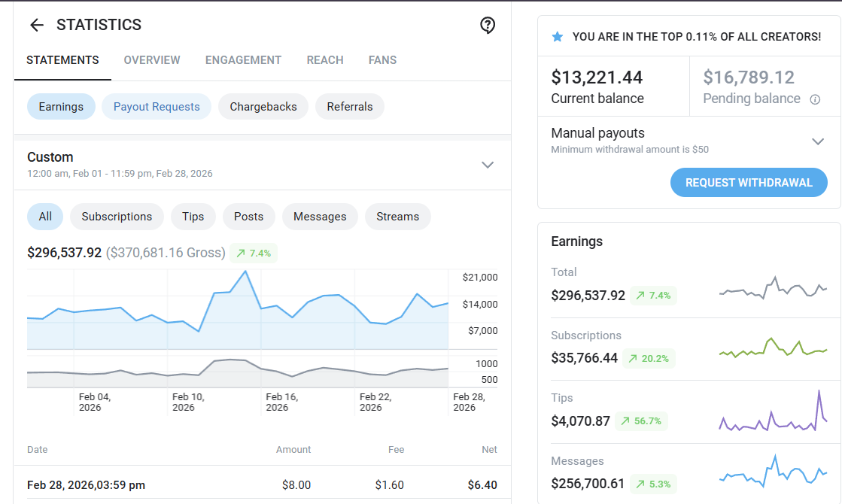
Task: Click the top 0.11% of creators banner text
Action: point(697,37)
